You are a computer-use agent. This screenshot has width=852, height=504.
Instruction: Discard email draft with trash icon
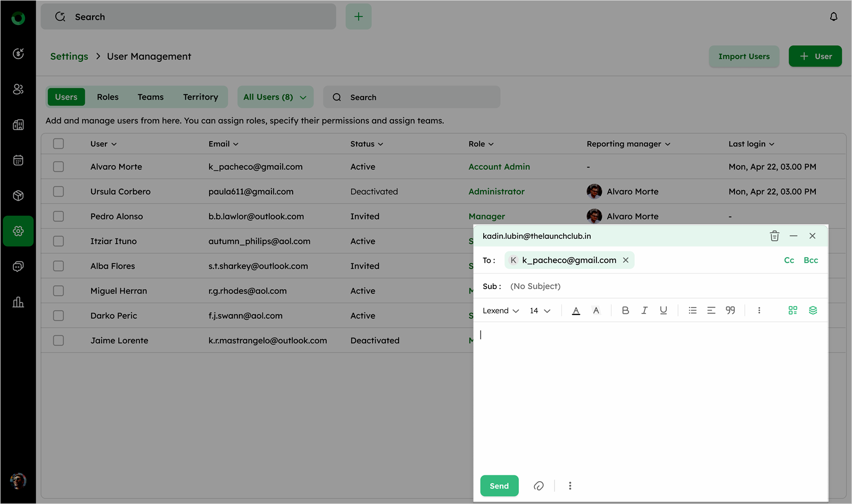[x=774, y=236]
